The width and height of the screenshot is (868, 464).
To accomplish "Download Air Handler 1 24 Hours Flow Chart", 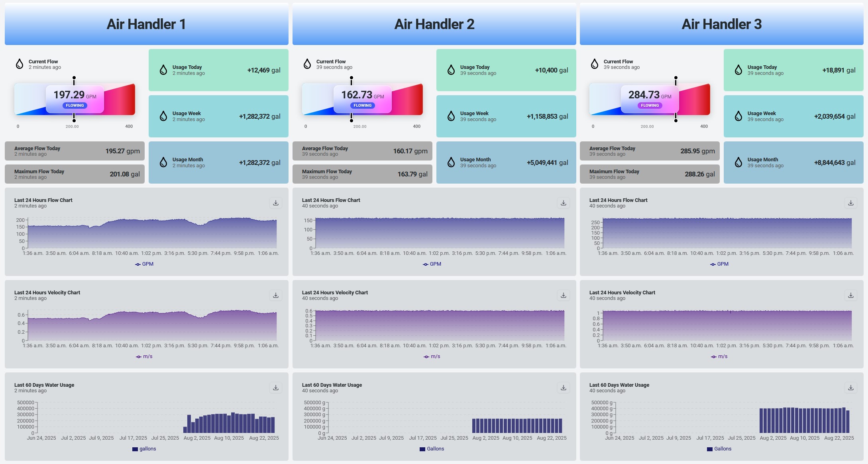I will (x=276, y=203).
